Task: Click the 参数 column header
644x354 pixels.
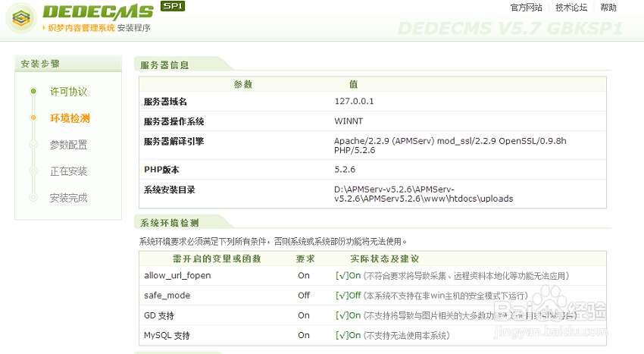Action: 242,84
